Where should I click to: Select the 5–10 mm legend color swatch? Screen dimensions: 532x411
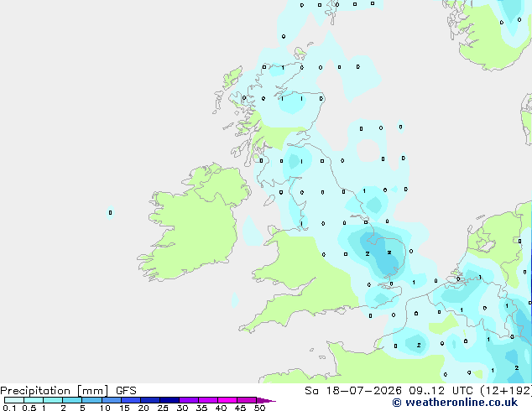[x=91, y=400]
